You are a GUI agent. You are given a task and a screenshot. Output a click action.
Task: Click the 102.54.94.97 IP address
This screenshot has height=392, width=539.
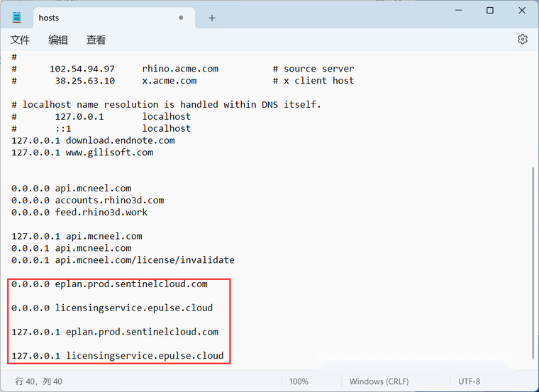click(82, 69)
